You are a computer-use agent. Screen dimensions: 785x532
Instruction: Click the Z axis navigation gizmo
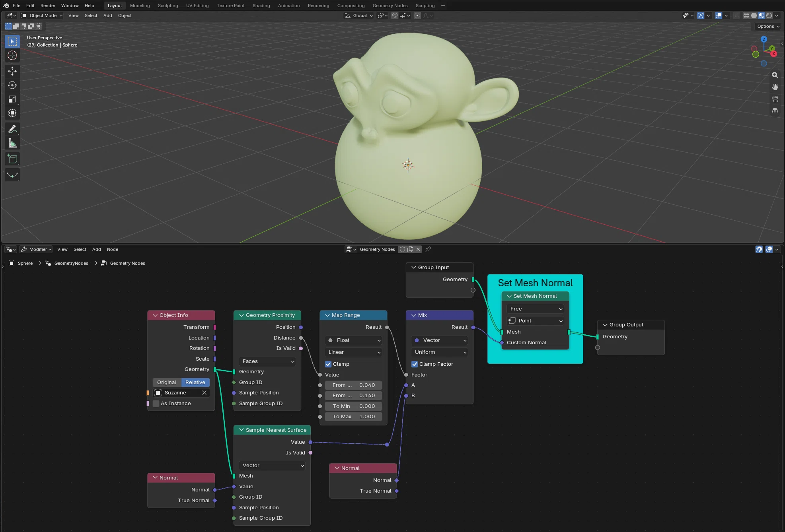pyautogui.click(x=764, y=39)
